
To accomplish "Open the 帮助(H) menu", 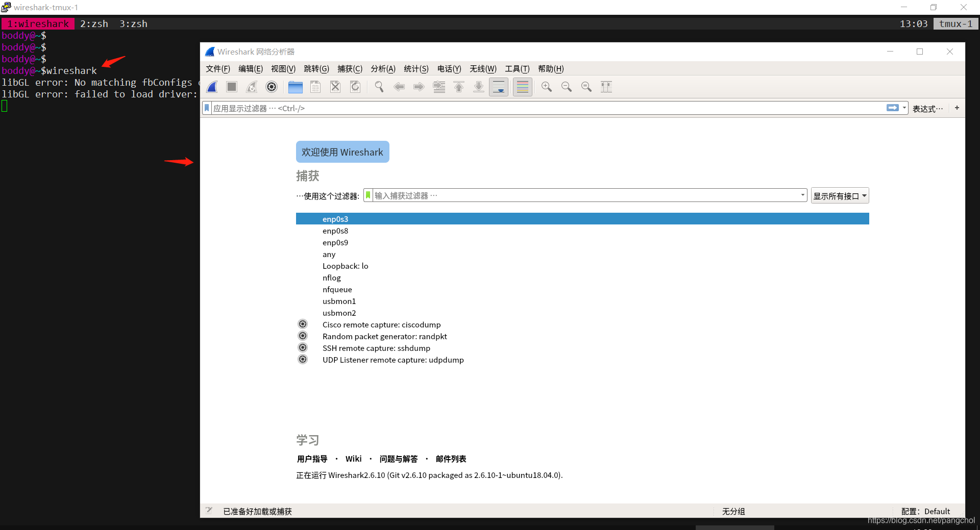I will tap(551, 69).
